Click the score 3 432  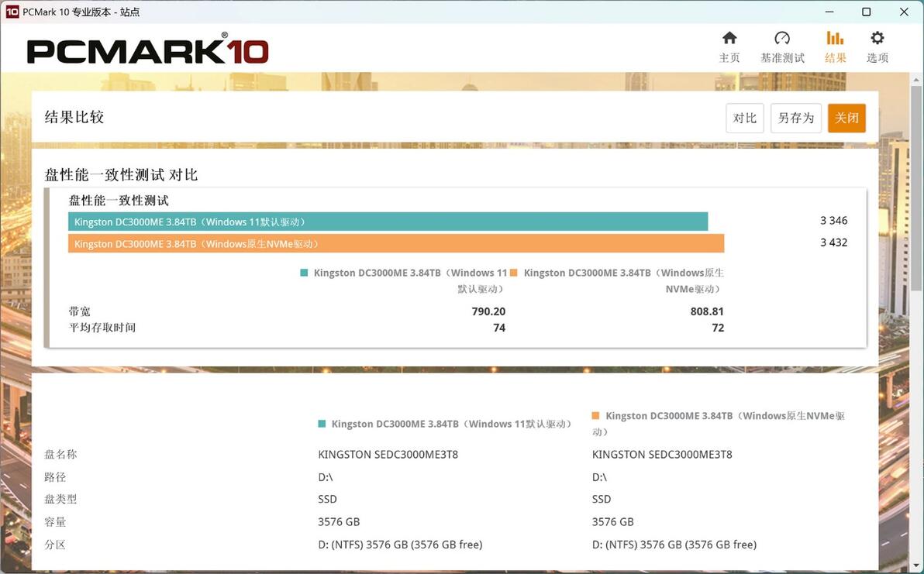pyautogui.click(x=834, y=242)
